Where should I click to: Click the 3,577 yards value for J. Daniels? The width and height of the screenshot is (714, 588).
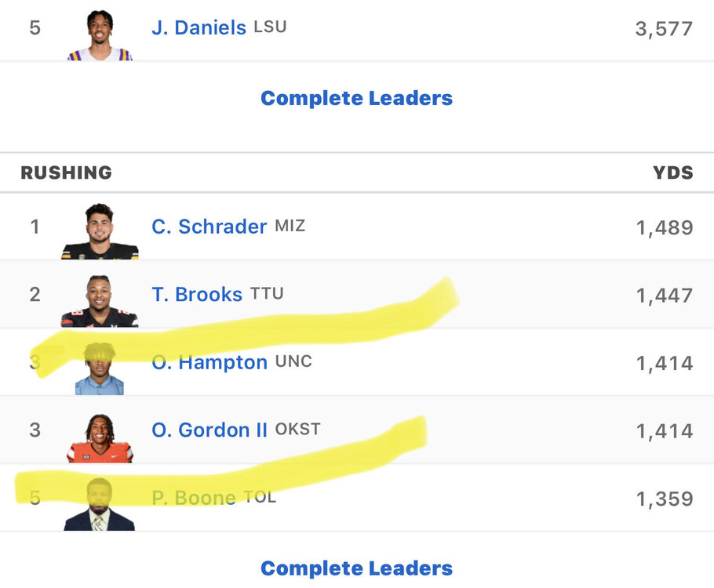(664, 29)
